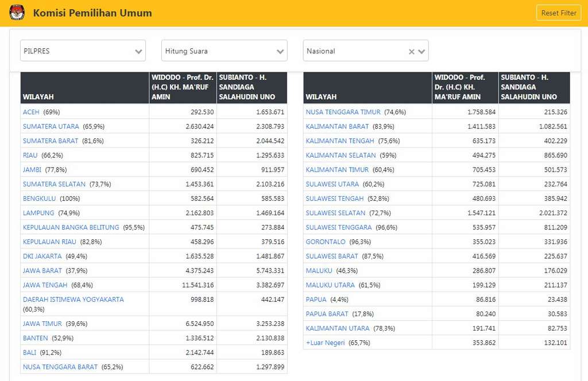Select the SULAWESI UTARA link
588x381 pixels.
[332, 184]
